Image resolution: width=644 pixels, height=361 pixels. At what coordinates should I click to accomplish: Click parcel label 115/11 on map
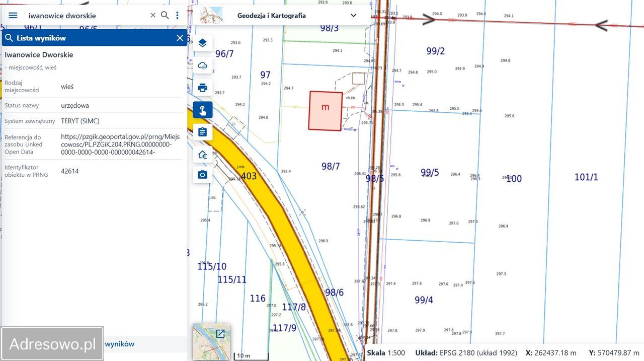coord(232,279)
